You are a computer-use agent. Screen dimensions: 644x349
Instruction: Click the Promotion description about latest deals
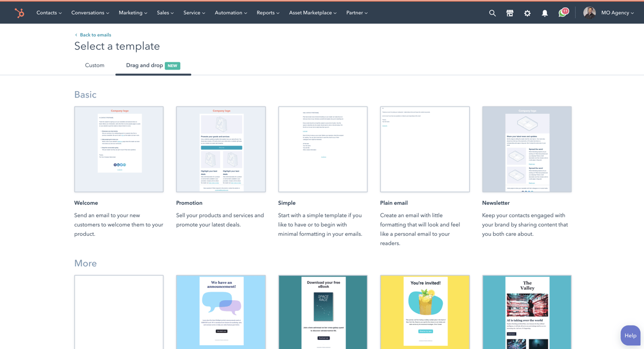click(220, 220)
